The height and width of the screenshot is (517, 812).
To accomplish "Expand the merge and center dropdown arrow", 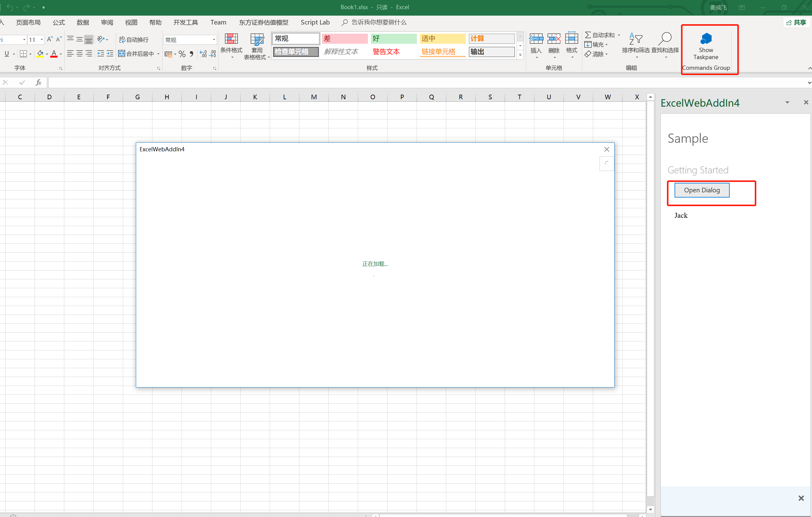I will click(x=158, y=54).
